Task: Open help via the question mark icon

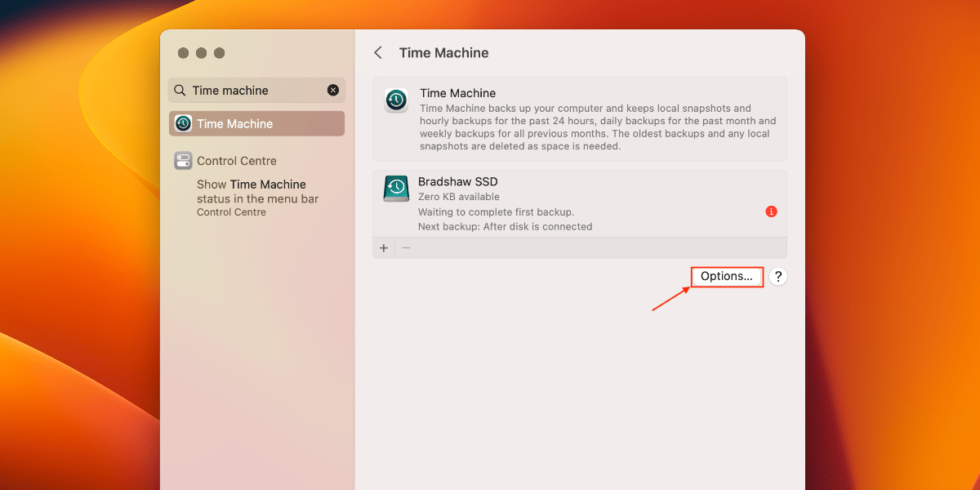Action: click(x=777, y=276)
